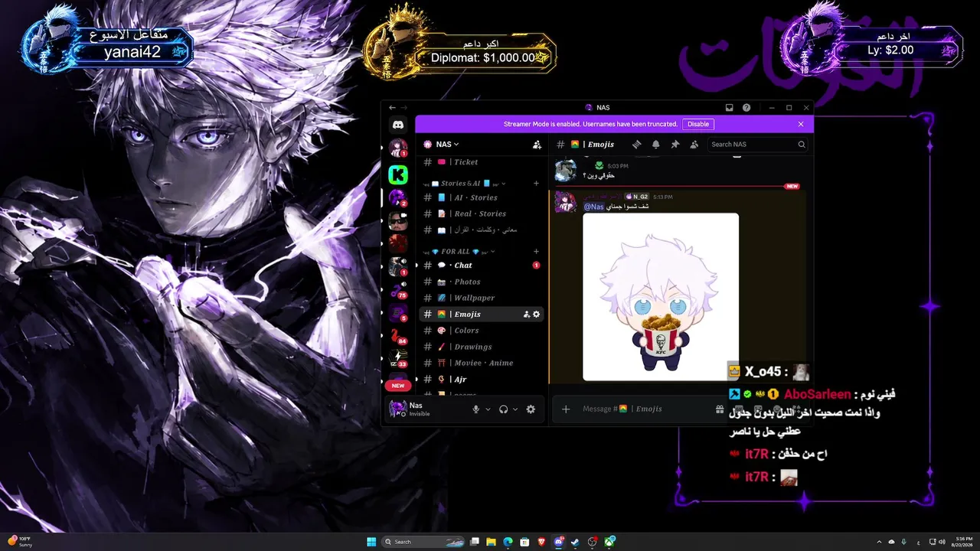Open Emojis channel settings gear
980x551 pixels.
coord(536,315)
